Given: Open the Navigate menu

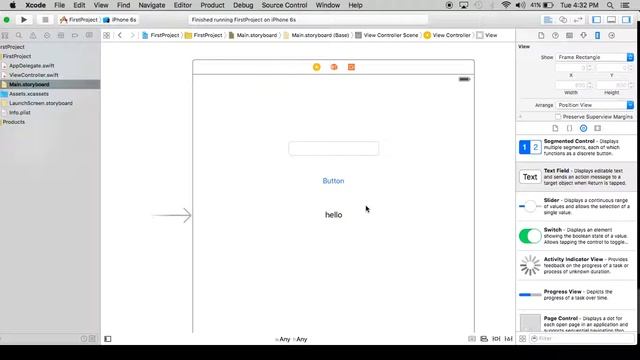Looking at the screenshot, I should click(151, 5).
